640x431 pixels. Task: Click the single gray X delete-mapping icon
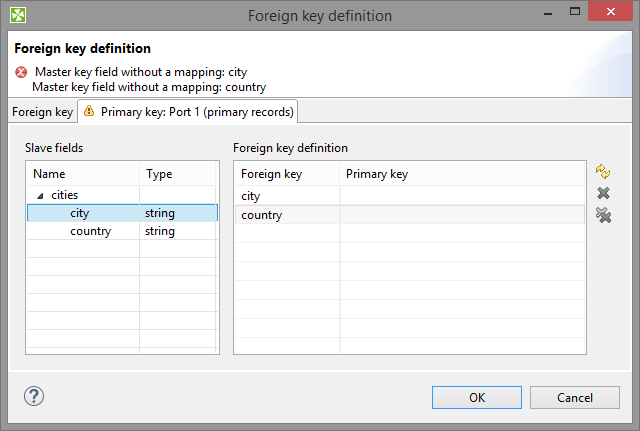pos(603,193)
